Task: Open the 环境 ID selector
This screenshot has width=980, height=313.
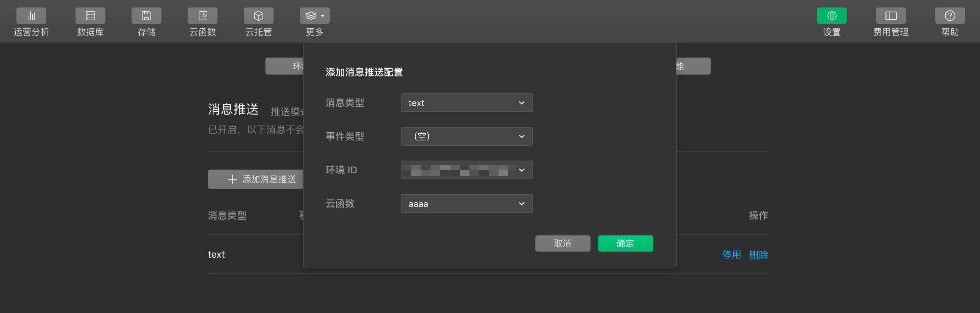Action: 466,170
